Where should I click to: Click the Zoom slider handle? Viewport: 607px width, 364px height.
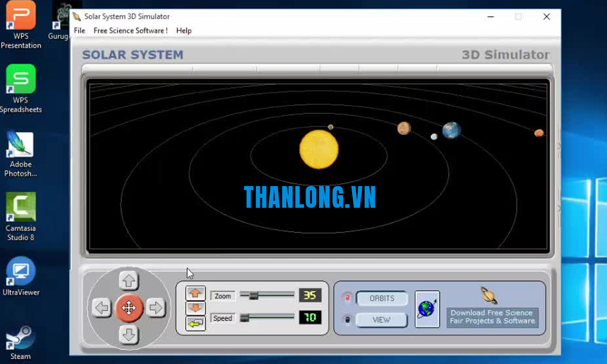coord(254,296)
